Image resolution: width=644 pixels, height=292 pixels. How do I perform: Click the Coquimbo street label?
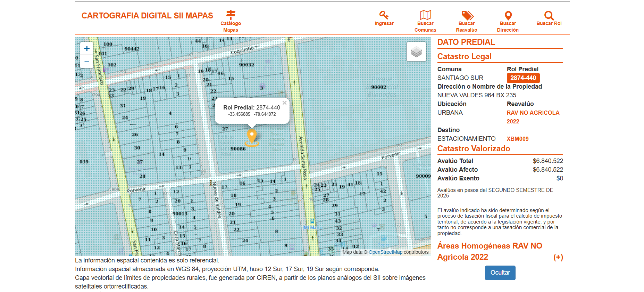click(x=242, y=50)
